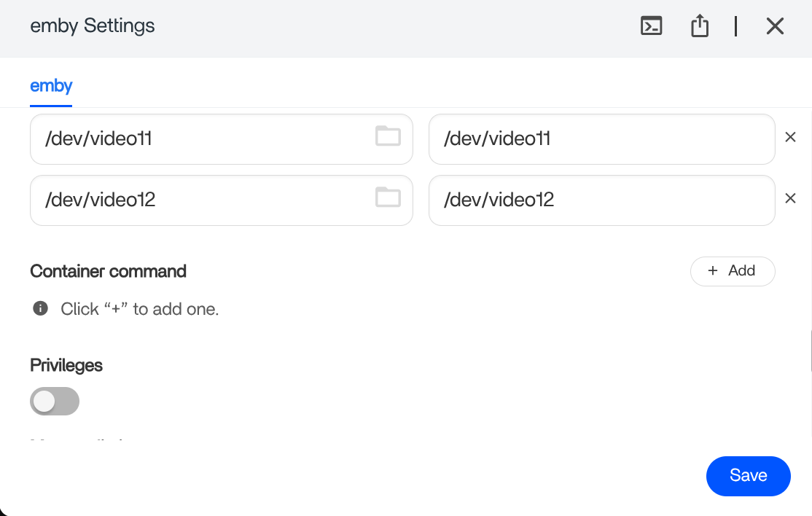Viewport: 812px width, 516px height.
Task: Focus the /dev/video12 container device field
Action: click(601, 200)
